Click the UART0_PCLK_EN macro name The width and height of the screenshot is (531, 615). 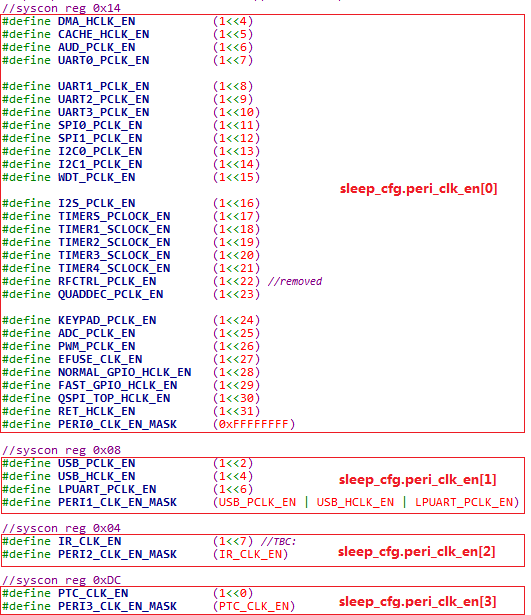[x=104, y=60]
